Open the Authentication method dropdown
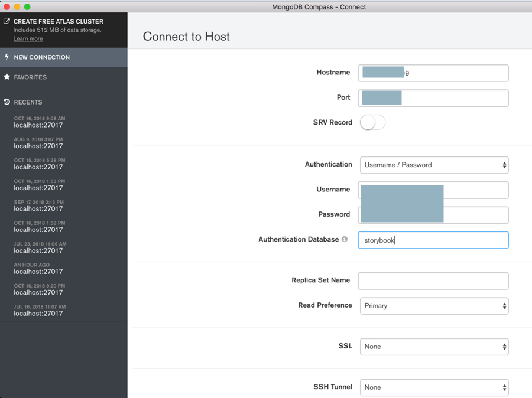This screenshot has height=398, width=532. 434,165
